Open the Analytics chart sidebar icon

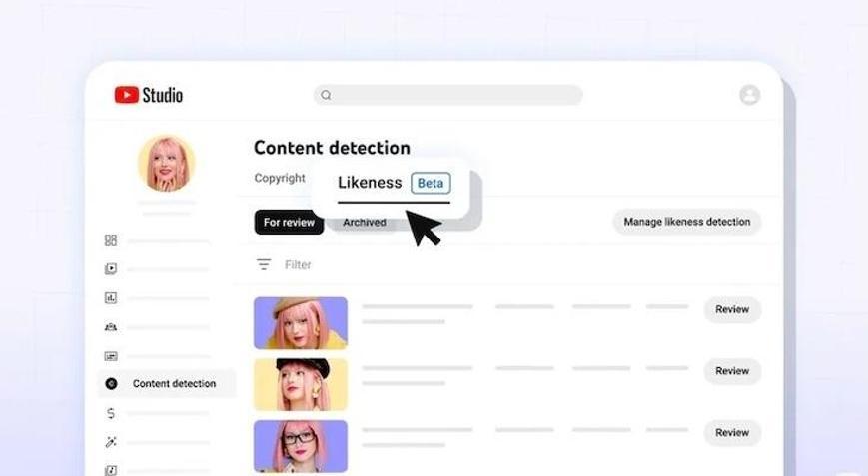click(x=111, y=298)
